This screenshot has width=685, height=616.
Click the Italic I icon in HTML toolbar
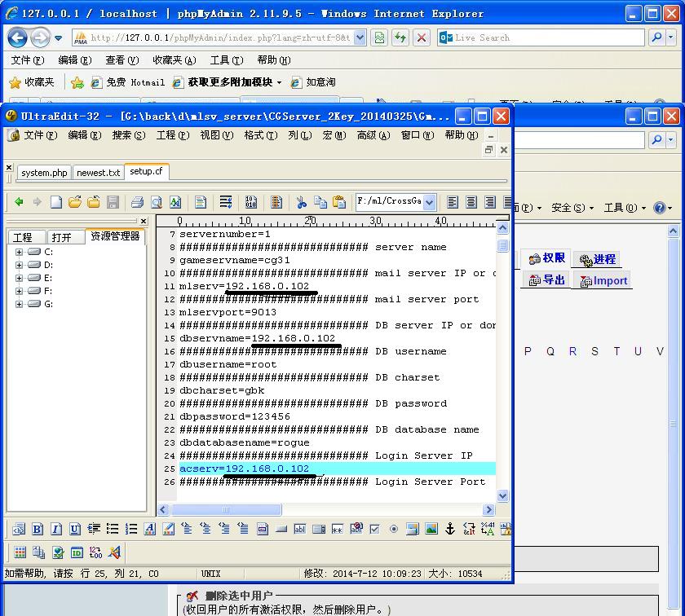[x=56, y=529]
